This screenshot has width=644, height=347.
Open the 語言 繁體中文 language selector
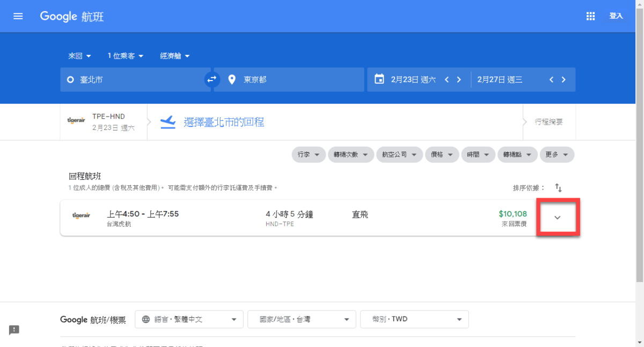click(x=189, y=319)
